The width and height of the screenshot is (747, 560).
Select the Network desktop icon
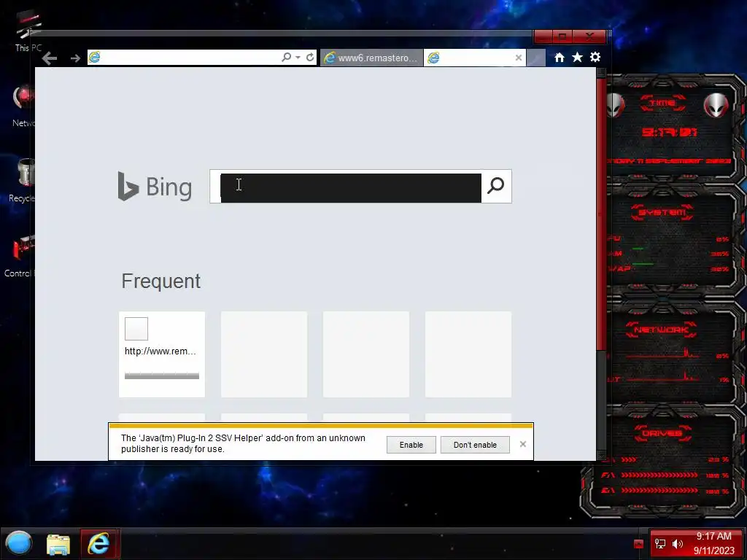(23, 106)
